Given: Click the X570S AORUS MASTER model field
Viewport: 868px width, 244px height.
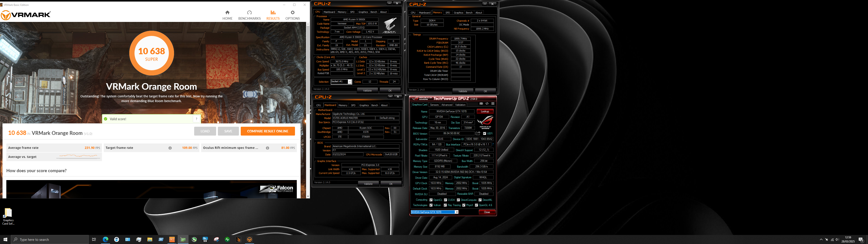Looking at the screenshot, I should (x=354, y=118).
